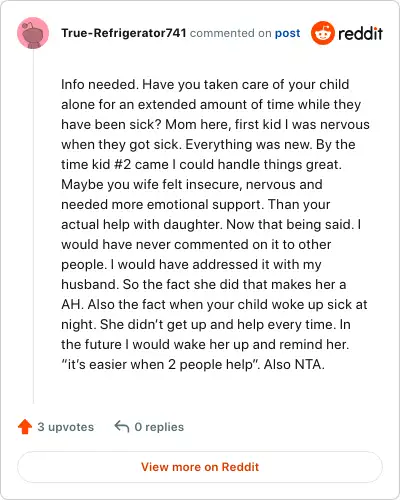Click the vertical thread line below avatar
Screen dimensions: 400x500
point(33,226)
